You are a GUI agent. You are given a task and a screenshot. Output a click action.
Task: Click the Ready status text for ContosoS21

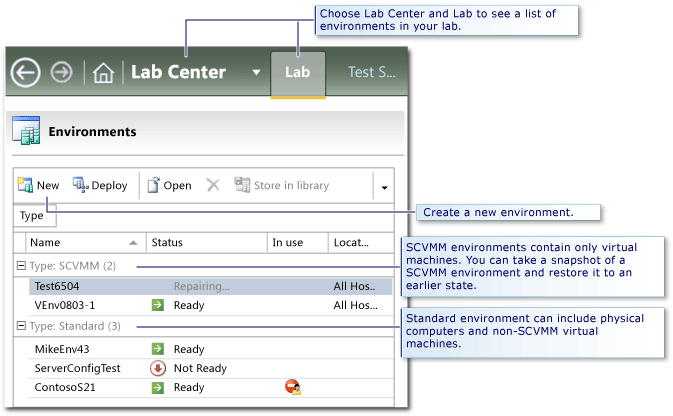pyautogui.click(x=189, y=388)
